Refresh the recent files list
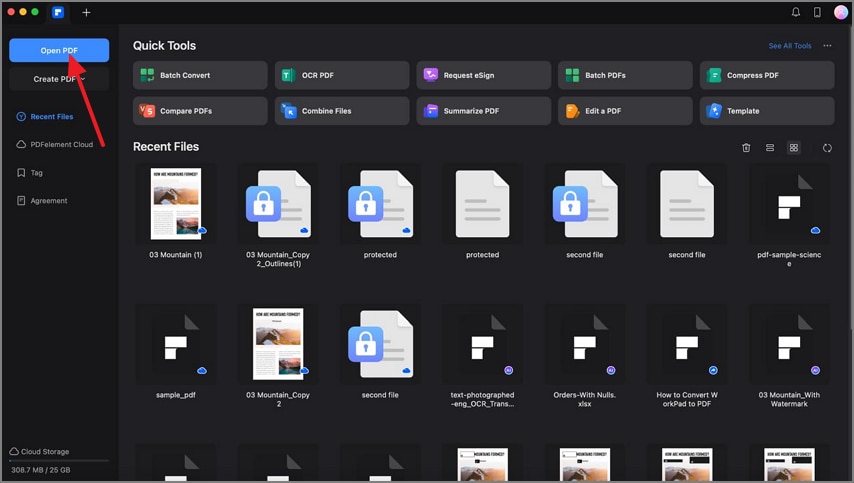Viewport: 854px width, 483px height. click(x=827, y=148)
